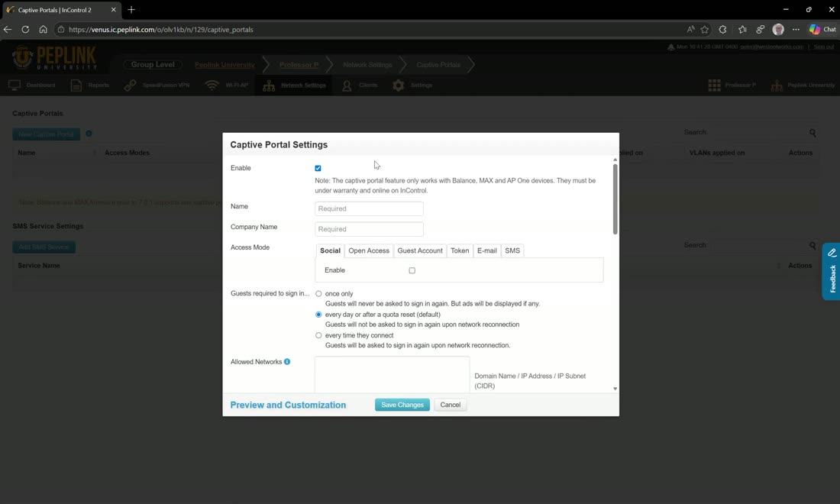Click Save Changes button
The width and height of the screenshot is (840, 504).
click(x=402, y=405)
